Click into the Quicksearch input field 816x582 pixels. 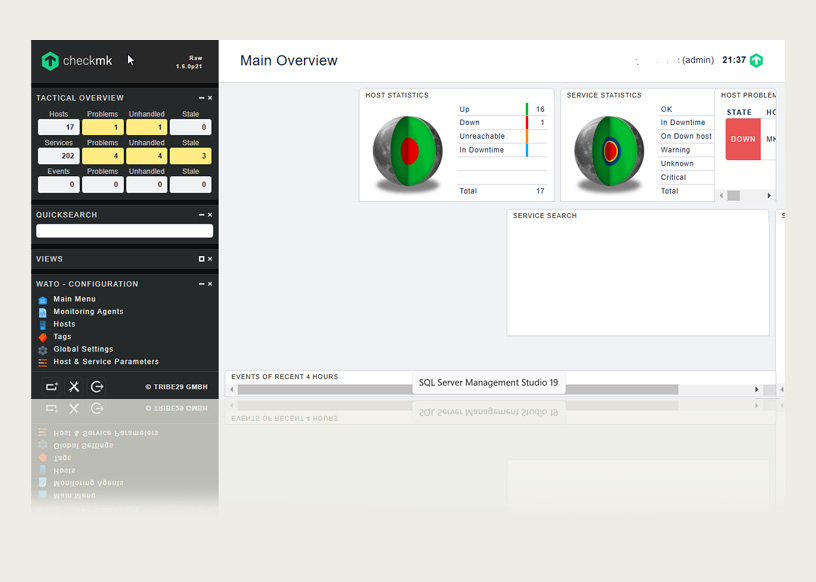[x=125, y=231]
